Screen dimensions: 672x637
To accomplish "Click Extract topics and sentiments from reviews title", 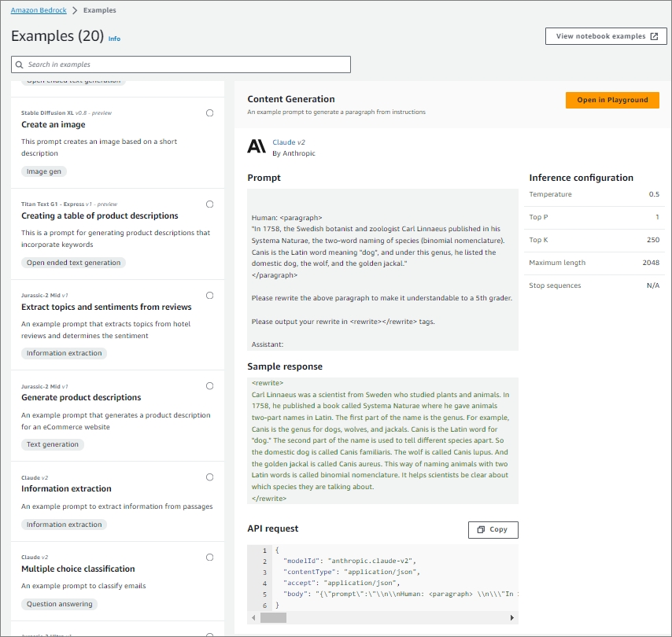I will pyautogui.click(x=106, y=307).
